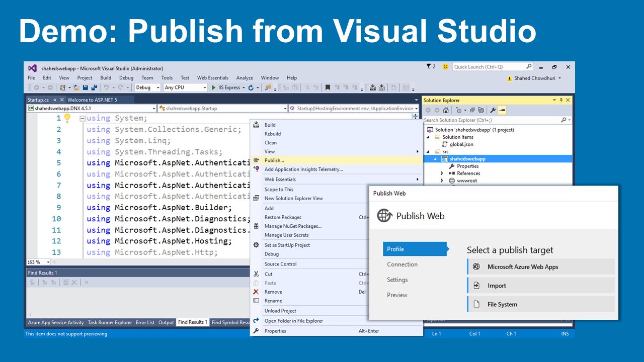
Task: Click the Pending Changes Filter clock icon
Action: [459, 110]
